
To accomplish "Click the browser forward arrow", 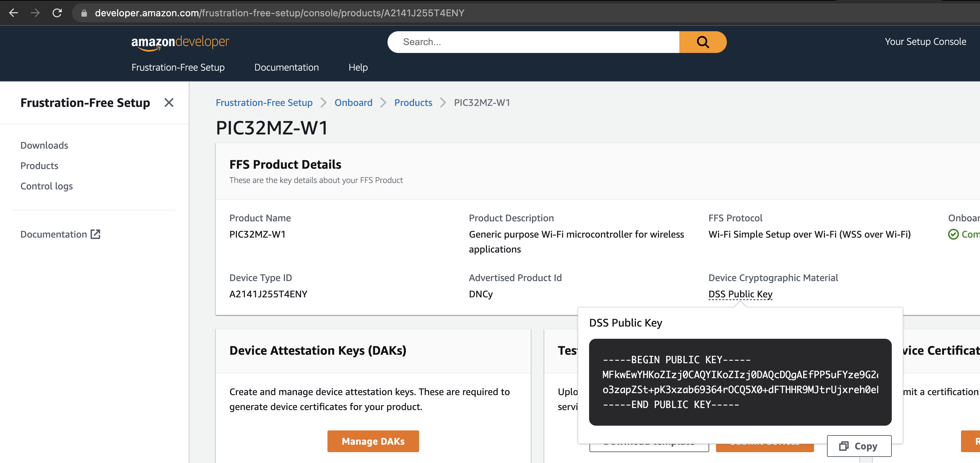I will click(x=35, y=13).
